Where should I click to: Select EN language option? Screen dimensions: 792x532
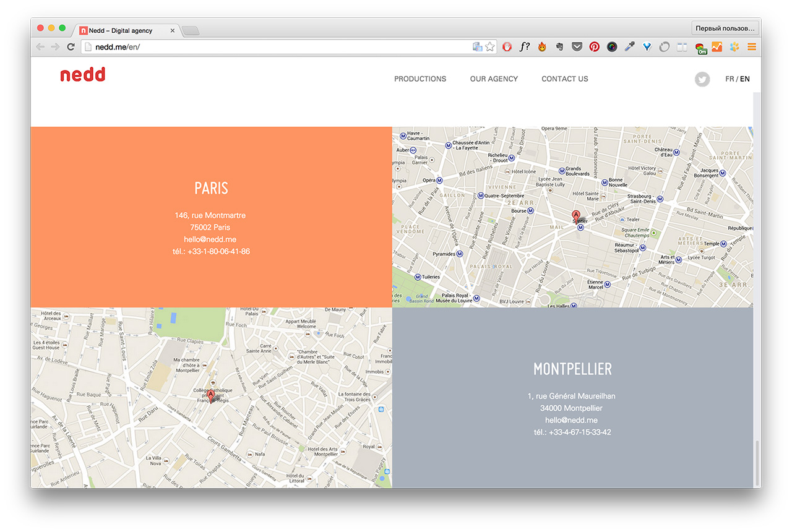pos(745,79)
